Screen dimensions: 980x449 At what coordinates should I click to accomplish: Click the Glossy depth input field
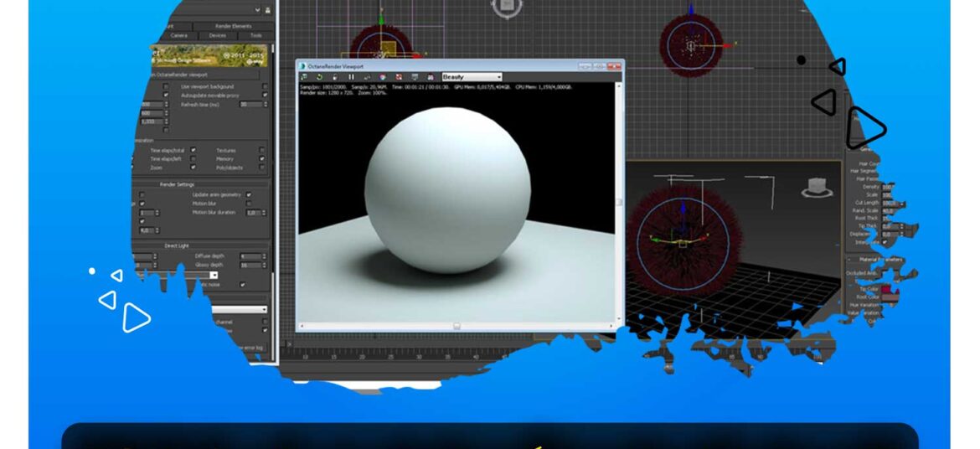pyautogui.click(x=249, y=266)
